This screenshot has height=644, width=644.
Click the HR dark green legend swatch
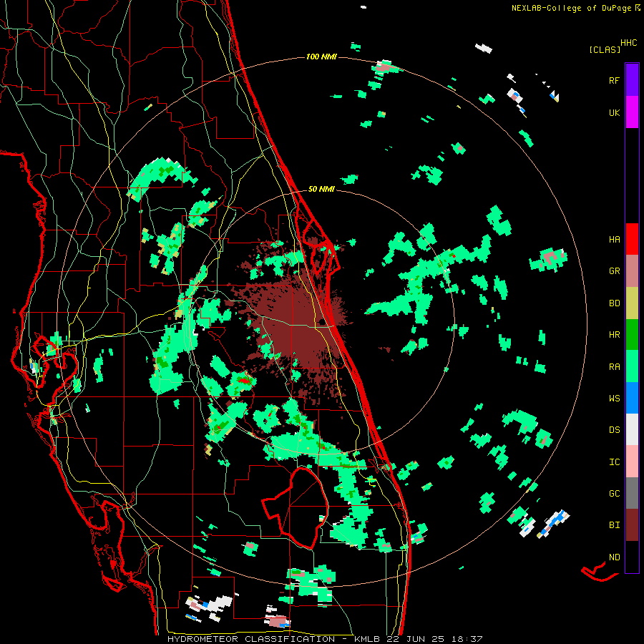click(632, 335)
